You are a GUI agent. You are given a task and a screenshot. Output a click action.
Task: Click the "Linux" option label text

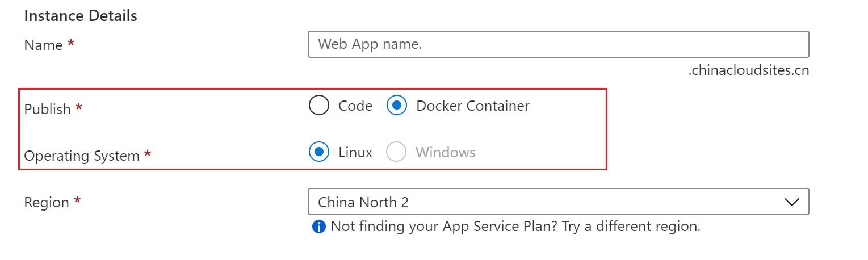point(355,152)
